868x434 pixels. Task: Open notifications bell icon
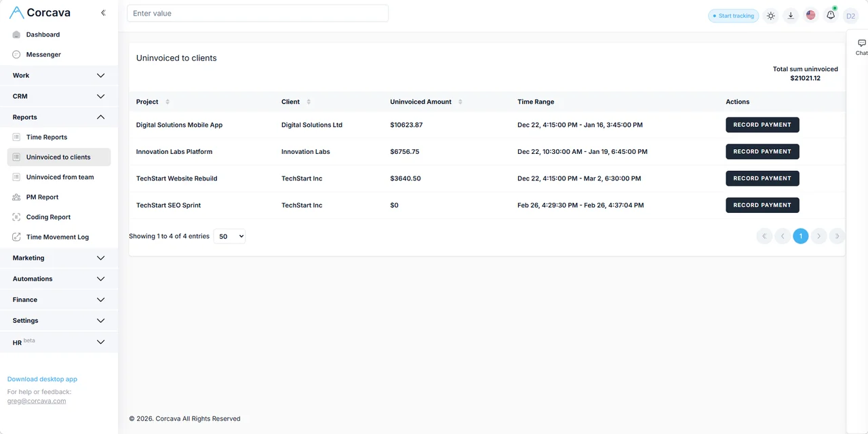pyautogui.click(x=831, y=16)
